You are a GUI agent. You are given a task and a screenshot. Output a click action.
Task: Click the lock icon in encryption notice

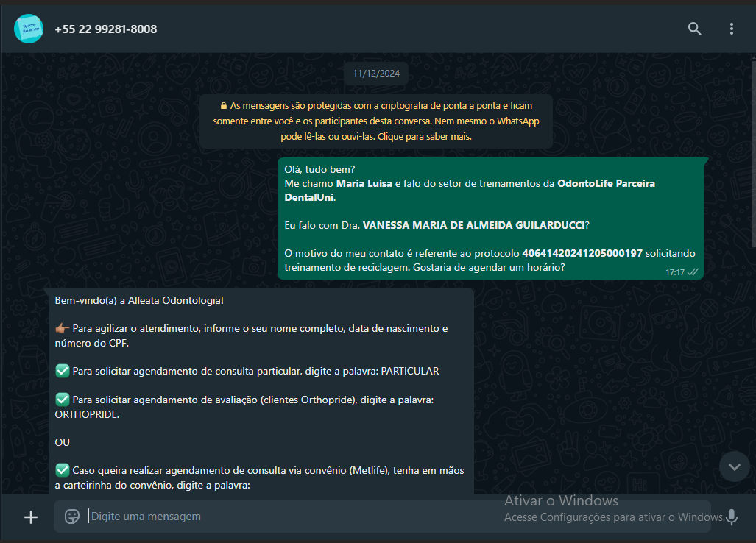click(x=224, y=105)
